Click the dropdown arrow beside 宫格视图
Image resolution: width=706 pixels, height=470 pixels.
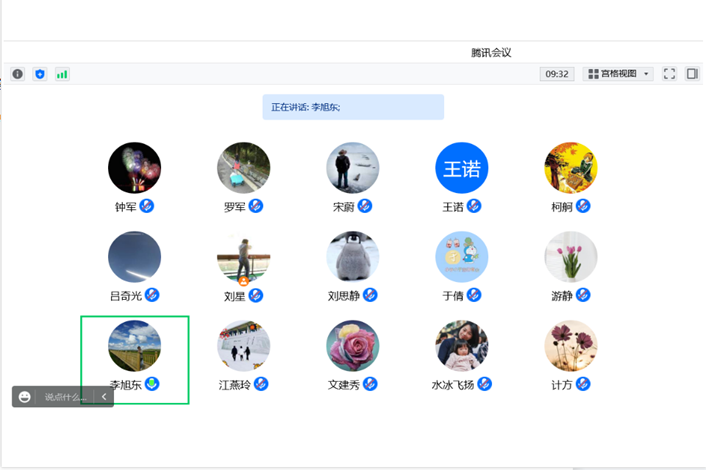pos(647,74)
